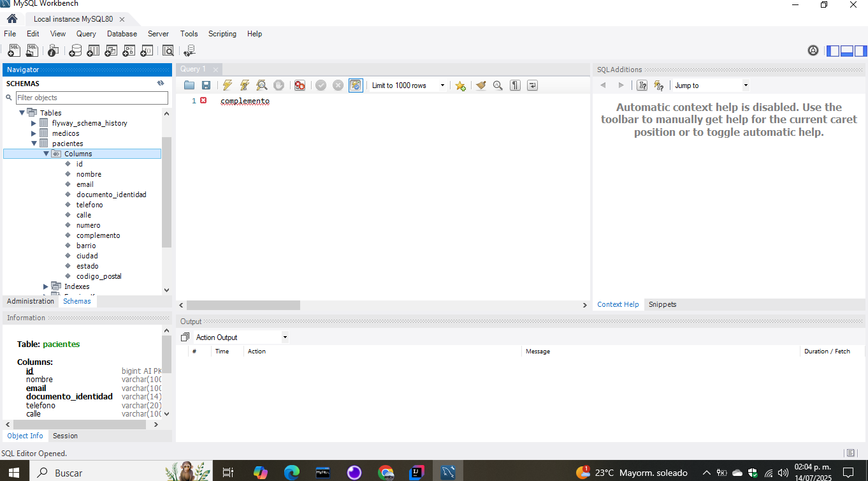Create new stored procedure icon

129,50
